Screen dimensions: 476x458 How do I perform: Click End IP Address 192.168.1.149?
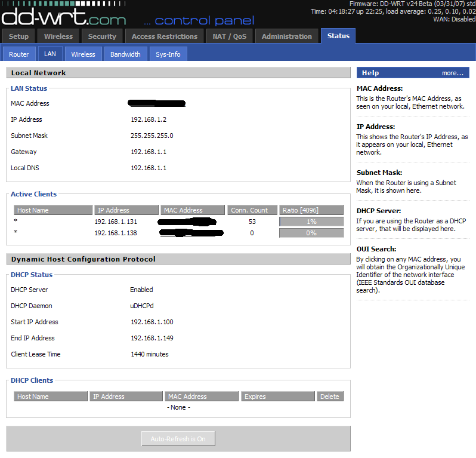[152, 338]
